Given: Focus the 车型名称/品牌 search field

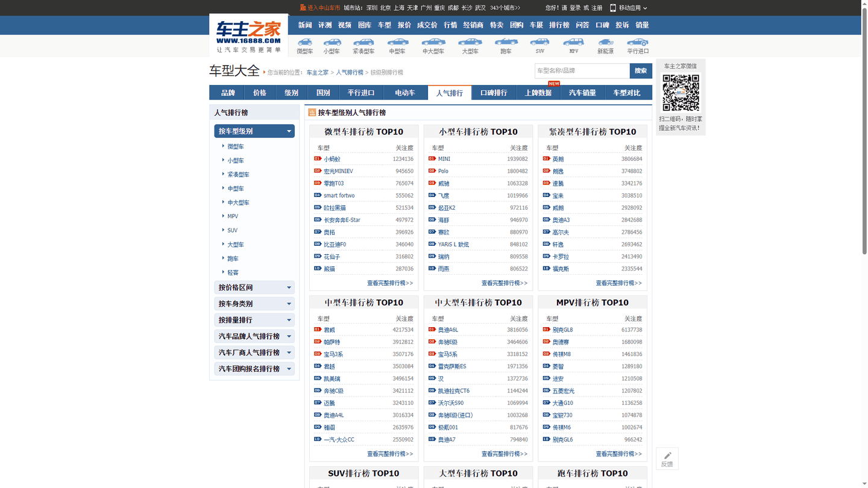Looking at the screenshot, I should click(x=582, y=70).
